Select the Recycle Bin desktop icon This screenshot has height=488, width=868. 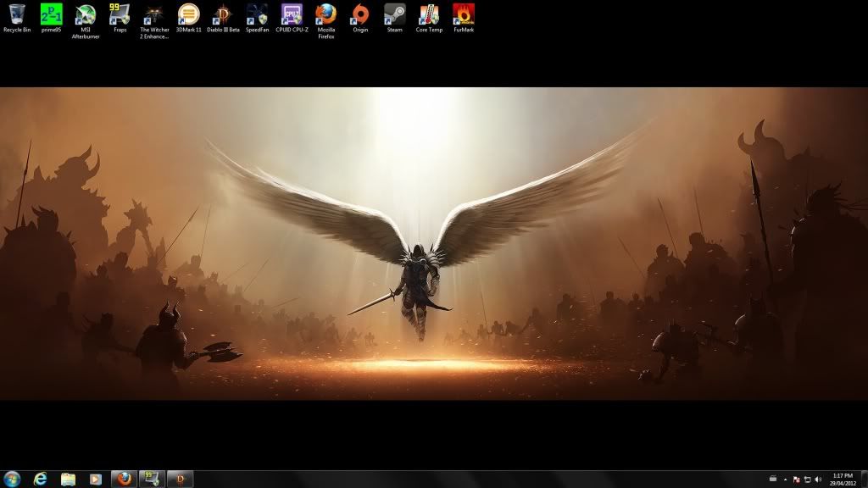tap(17, 19)
